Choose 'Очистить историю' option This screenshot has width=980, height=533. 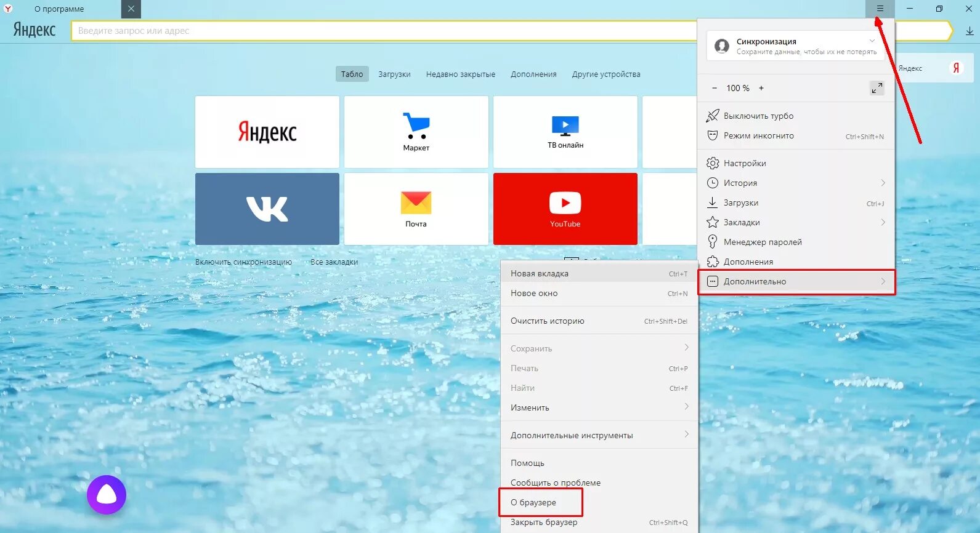click(x=599, y=321)
